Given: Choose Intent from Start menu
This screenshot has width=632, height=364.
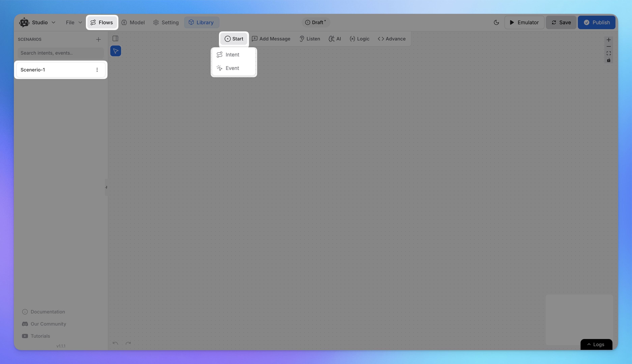Looking at the screenshot, I should tap(234, 54).
